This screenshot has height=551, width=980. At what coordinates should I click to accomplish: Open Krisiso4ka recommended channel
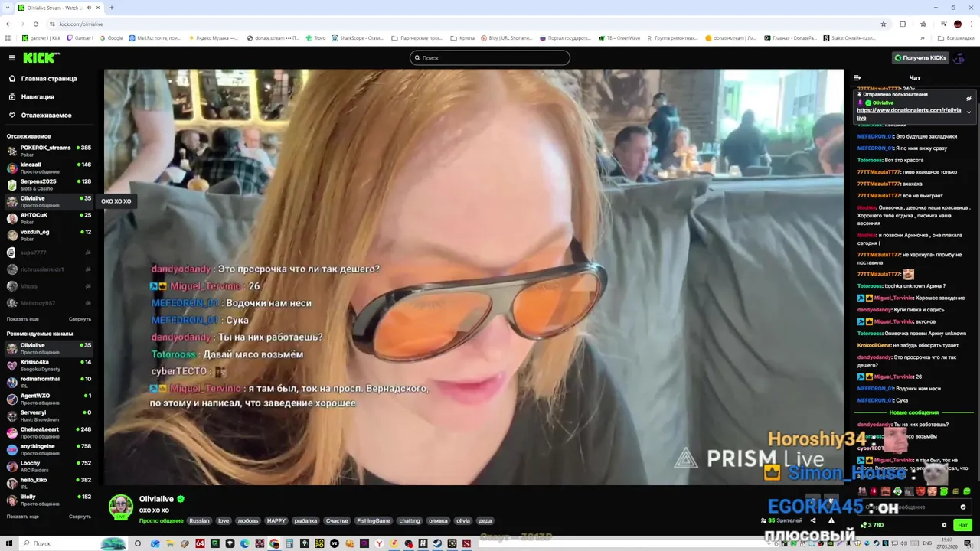point(48,365)
